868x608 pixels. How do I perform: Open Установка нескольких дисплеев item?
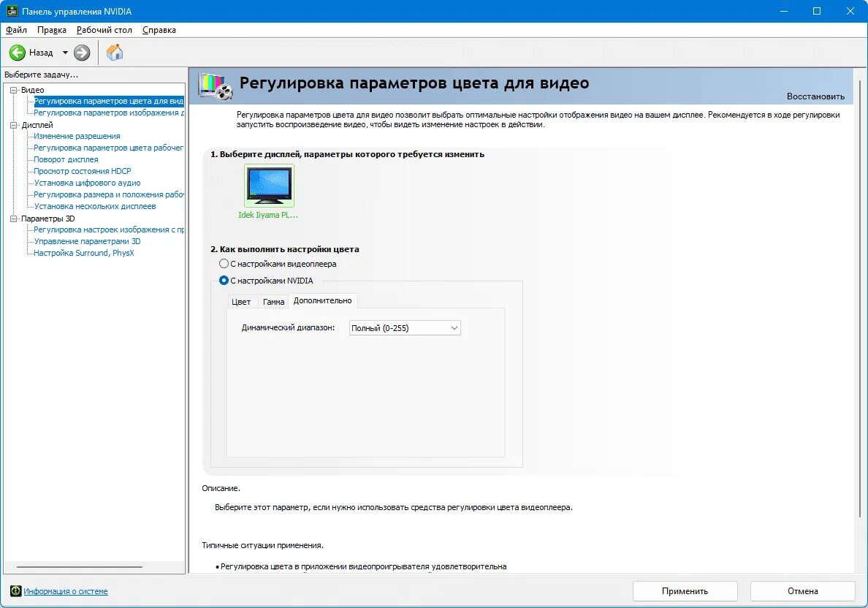pos(95,206)
